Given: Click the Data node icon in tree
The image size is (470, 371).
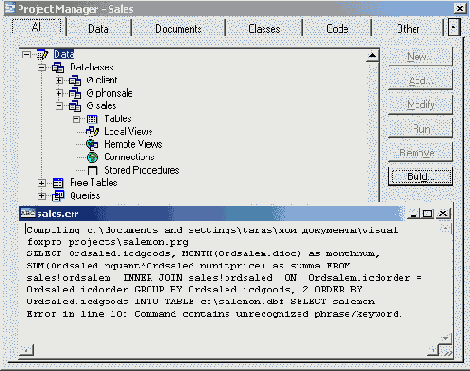Looking at the screenshot, I should pos(43,54).
